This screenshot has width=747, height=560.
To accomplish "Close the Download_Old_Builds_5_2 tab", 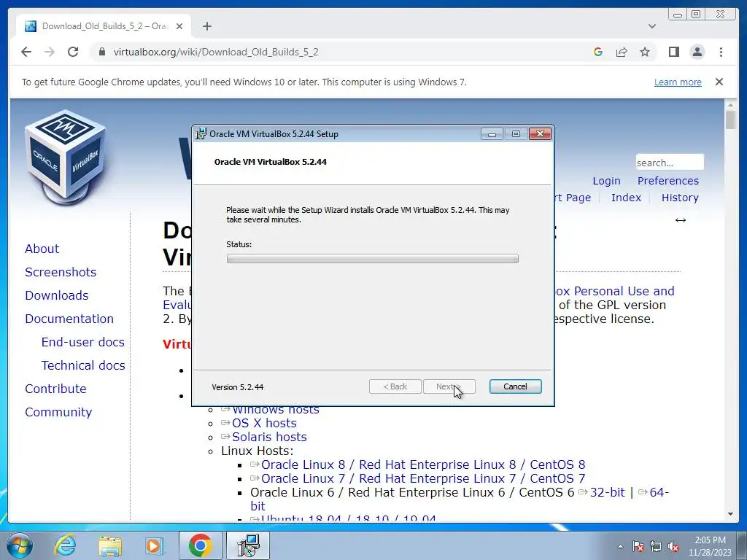I will click(179, 26).
